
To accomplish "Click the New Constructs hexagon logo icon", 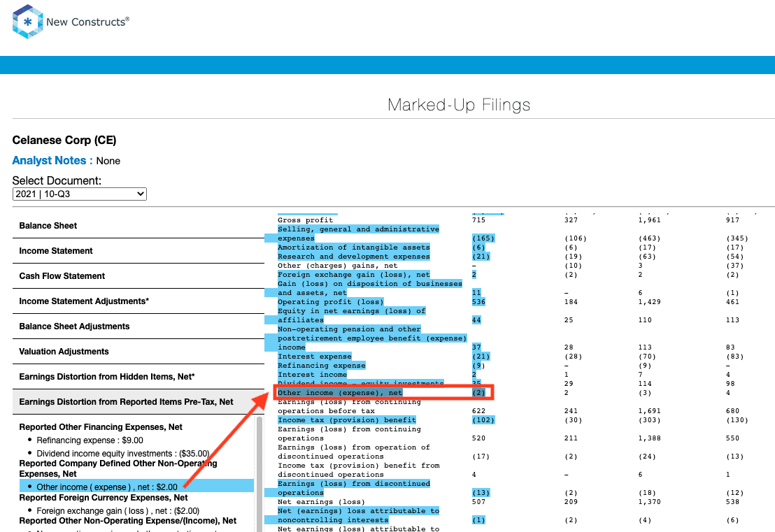I will pyautogui.click(x=28, y=22).
